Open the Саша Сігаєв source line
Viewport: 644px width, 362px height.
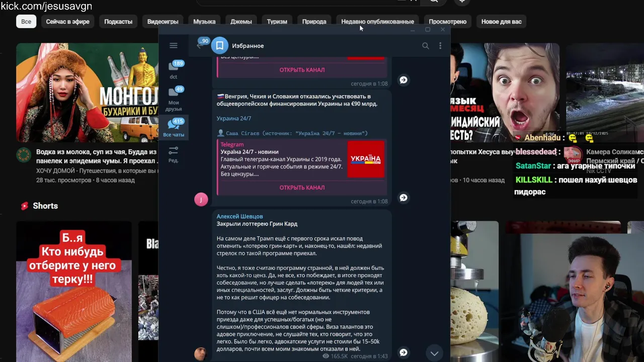(x=292, y=133)
